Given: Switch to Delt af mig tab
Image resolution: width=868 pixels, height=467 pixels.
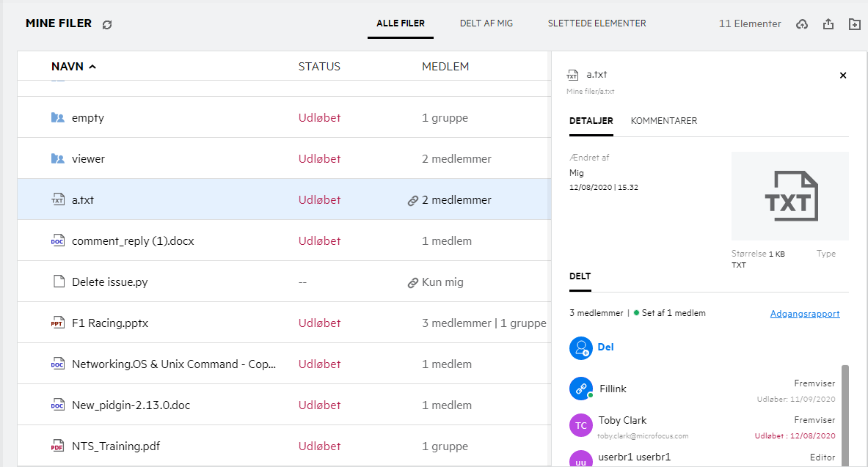Looking at the screenshot, I should pos(486,23).
